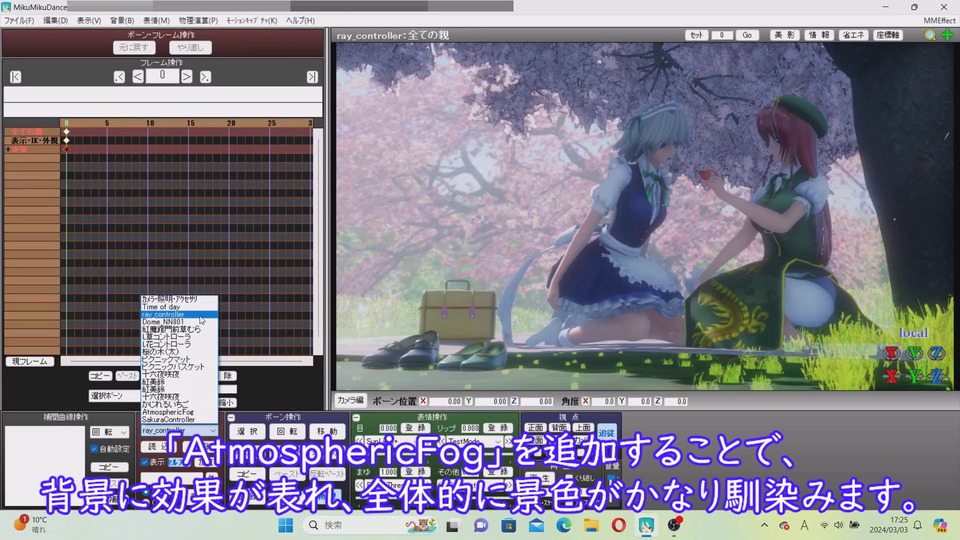This screenshot has width=960, height=540.
Task: Click the 美影 shadow button
Action: point(784,35)
